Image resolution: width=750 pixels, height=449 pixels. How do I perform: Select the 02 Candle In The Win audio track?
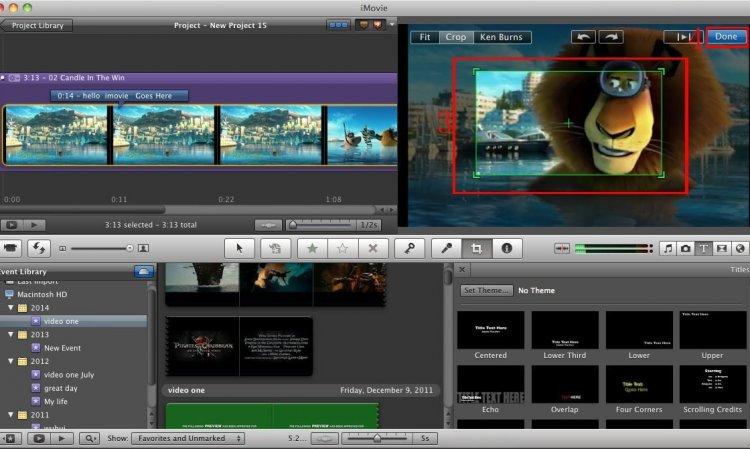tap(199, 77)
